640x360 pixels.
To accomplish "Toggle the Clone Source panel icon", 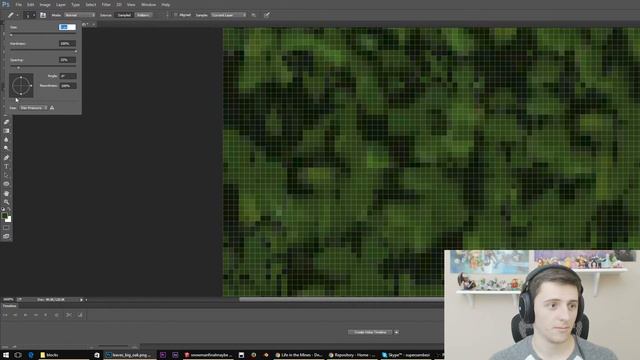I will pos(43,15).
